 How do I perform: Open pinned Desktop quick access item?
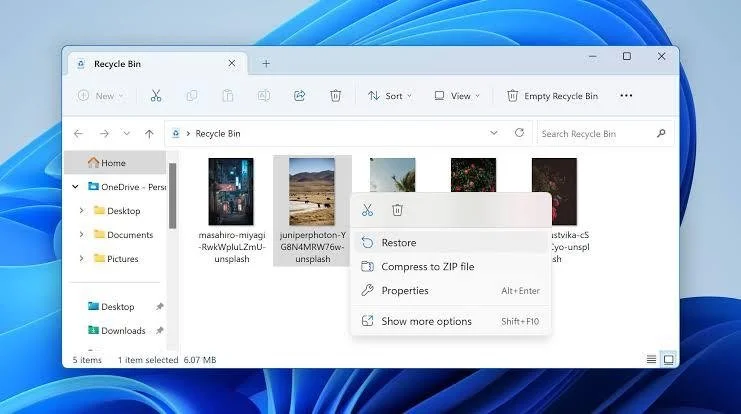pyautogui.click(x=112, y=307)
